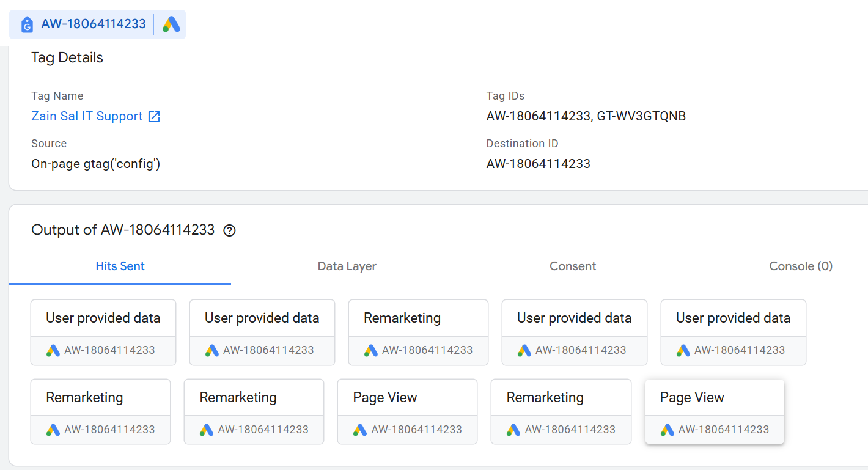Select the AW-18064114233 label in the top chip
868x470 pixels.
pos(94,24)
